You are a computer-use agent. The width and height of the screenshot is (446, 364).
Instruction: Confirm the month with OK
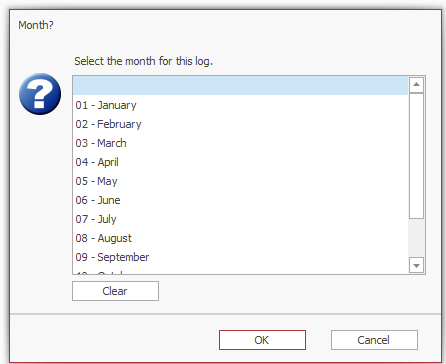point(262,340)
